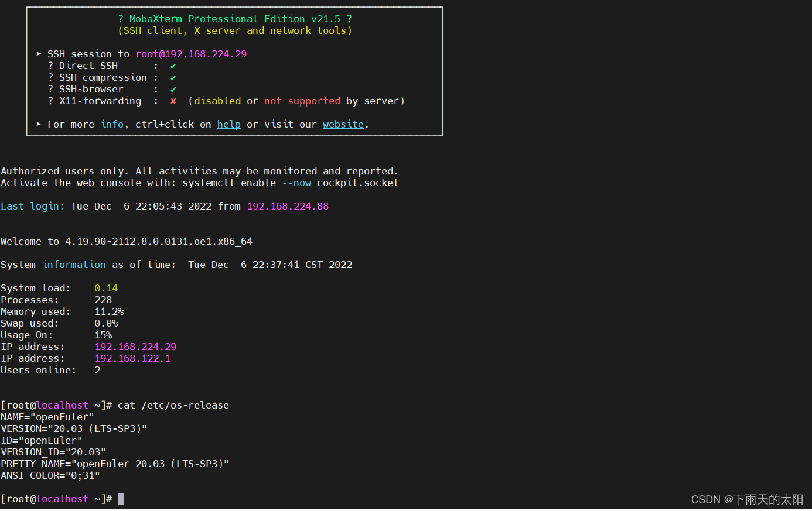Click the Memory used value 11.2%
The image size is (812, 511).
tap(109, 311)
